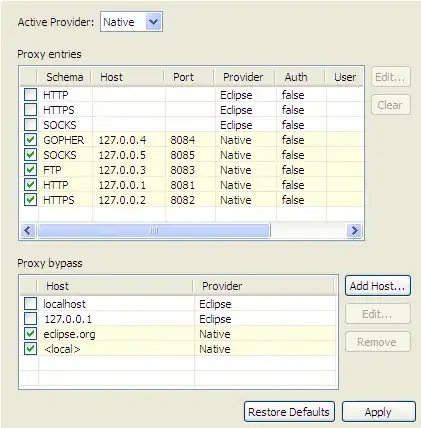
Task: Click the Native provider combo box
Action: pos(131,22)
